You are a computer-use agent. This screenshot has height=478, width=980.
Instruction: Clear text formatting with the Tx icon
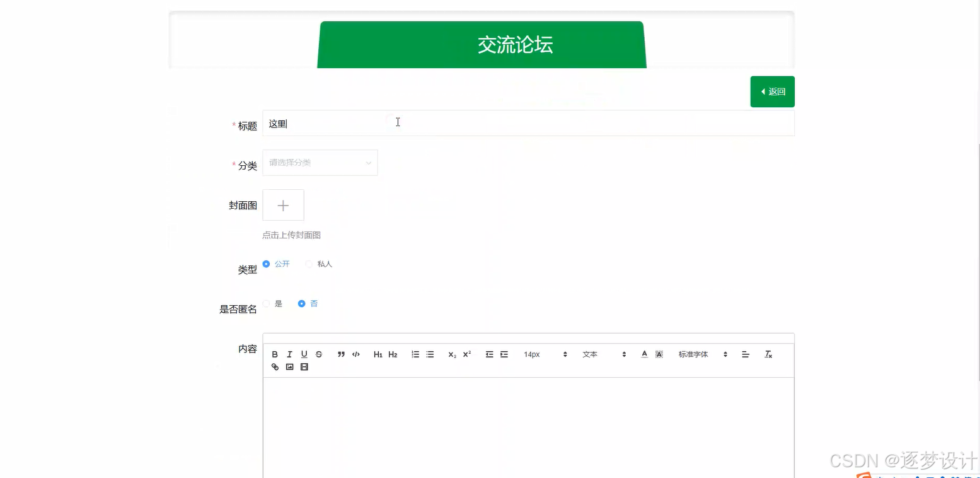pos(768,354)
